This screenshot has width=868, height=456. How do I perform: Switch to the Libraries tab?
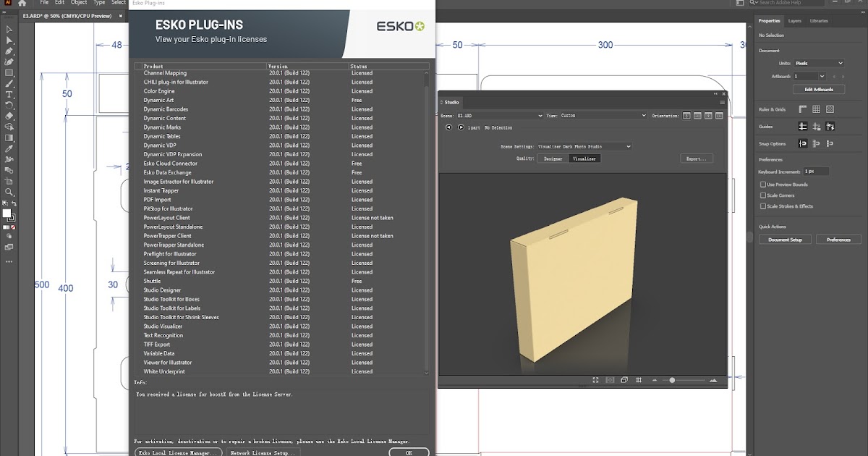tap(820, 20)
